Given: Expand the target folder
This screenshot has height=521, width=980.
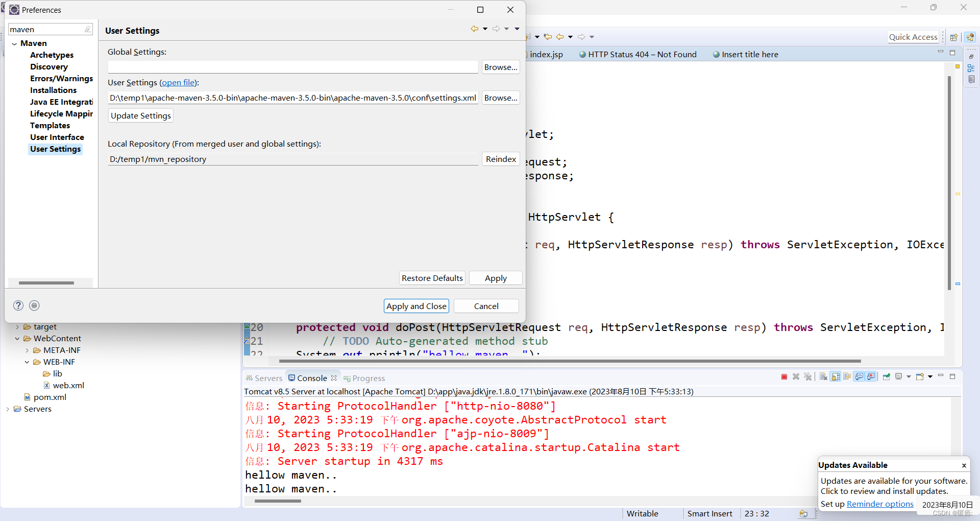Looking at the screenshot, I should 17,327.
